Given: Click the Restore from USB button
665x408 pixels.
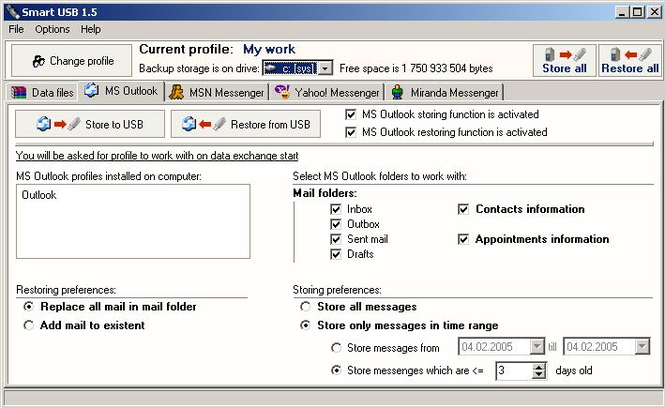Looking at the screenshot, I should [246, 124].
